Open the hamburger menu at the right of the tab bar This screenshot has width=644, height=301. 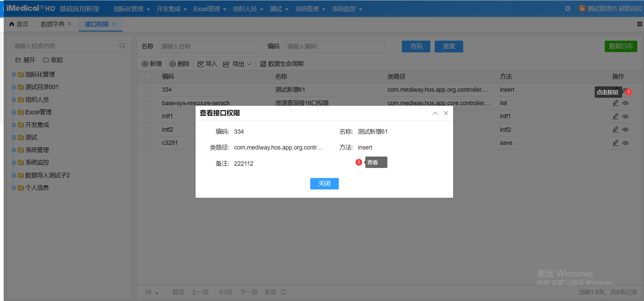pos(640,24)
